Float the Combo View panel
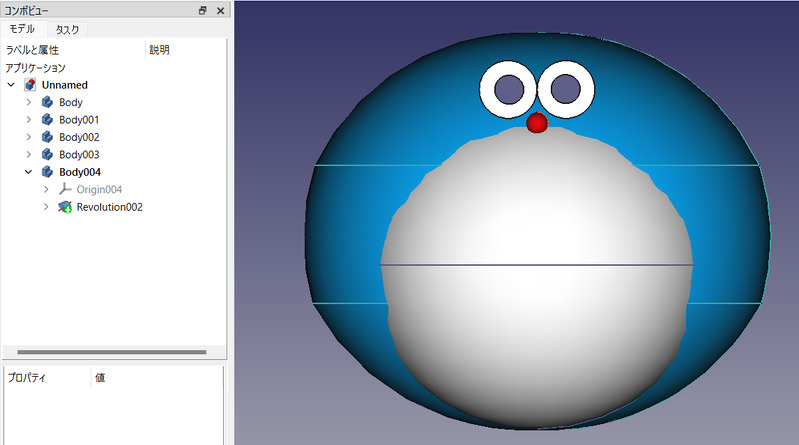 coord(202,10)
